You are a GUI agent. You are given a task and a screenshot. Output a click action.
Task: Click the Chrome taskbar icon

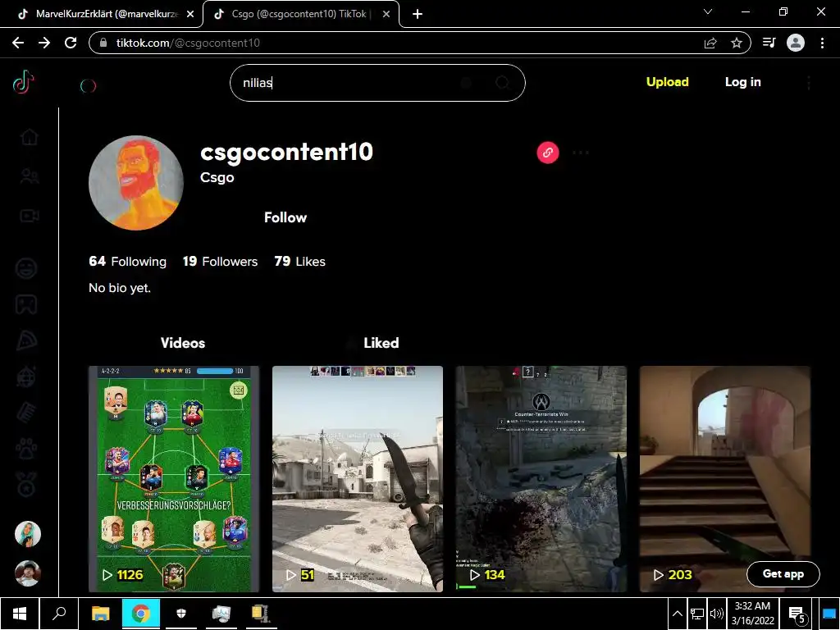coord(140,614)
